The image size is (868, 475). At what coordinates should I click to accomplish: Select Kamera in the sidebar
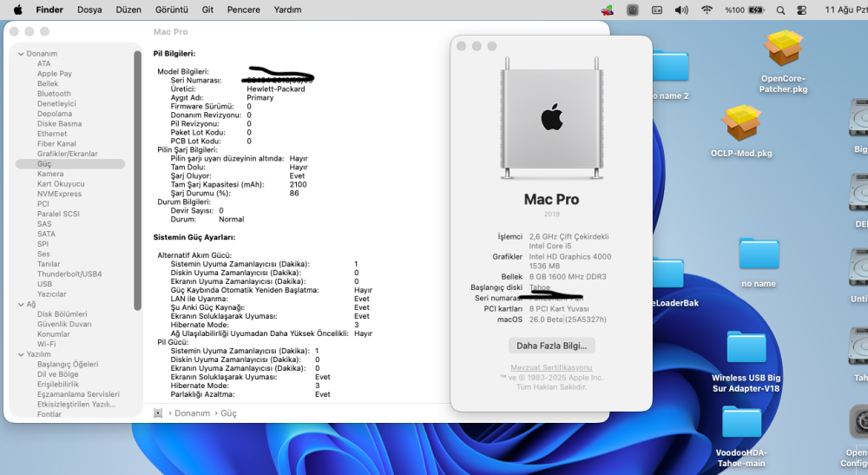tap(50, 174)
